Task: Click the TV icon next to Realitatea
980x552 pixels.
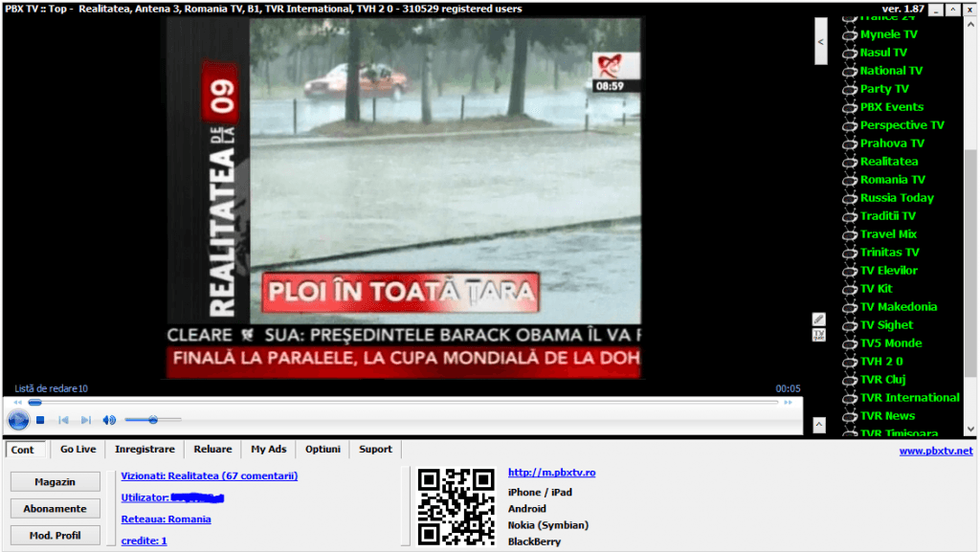Action: click(x=850, y=163)
